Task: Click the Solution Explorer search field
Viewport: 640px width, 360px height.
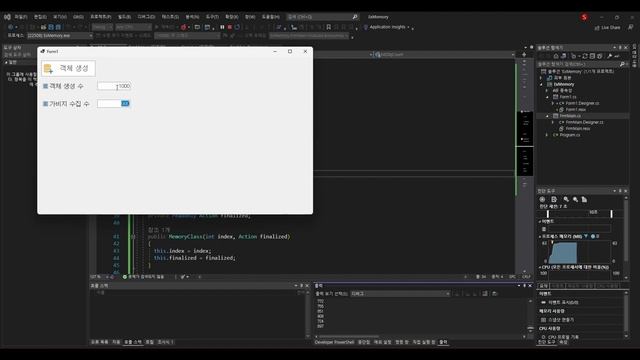Action: (x=581, y=64)
